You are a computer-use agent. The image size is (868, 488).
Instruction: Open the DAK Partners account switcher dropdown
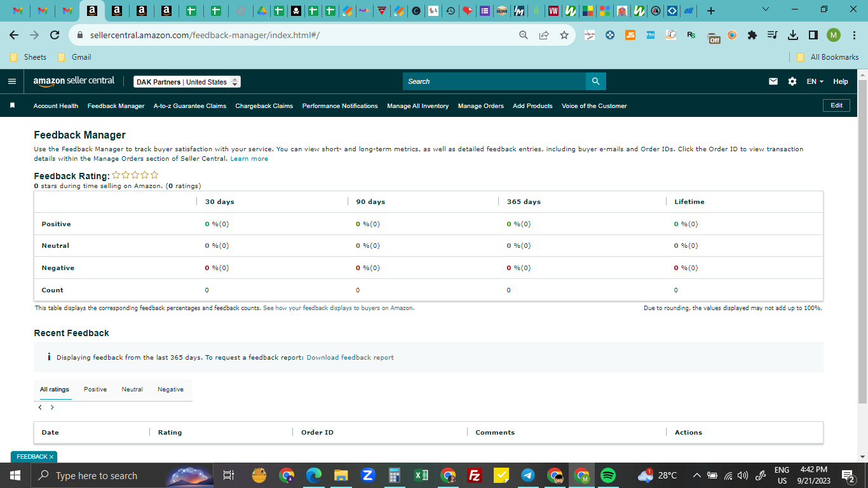click(x=187, y=82)
